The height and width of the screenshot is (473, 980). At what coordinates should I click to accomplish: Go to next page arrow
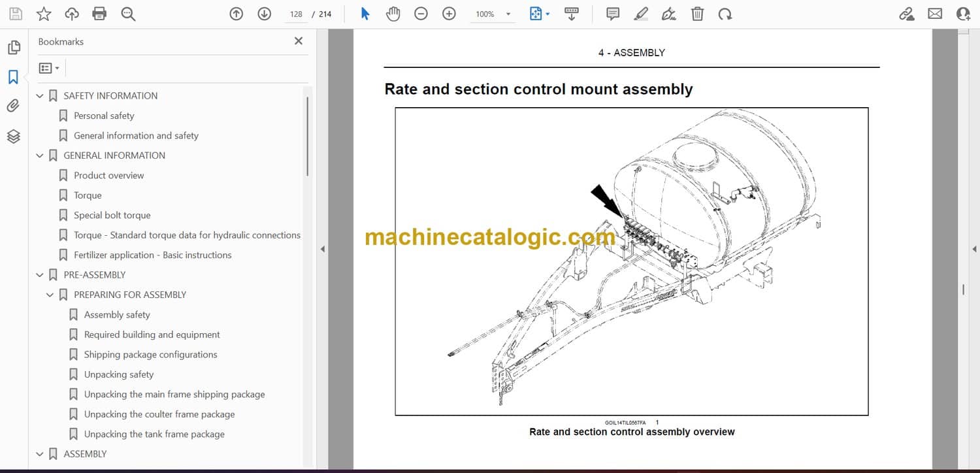[264, 14]
